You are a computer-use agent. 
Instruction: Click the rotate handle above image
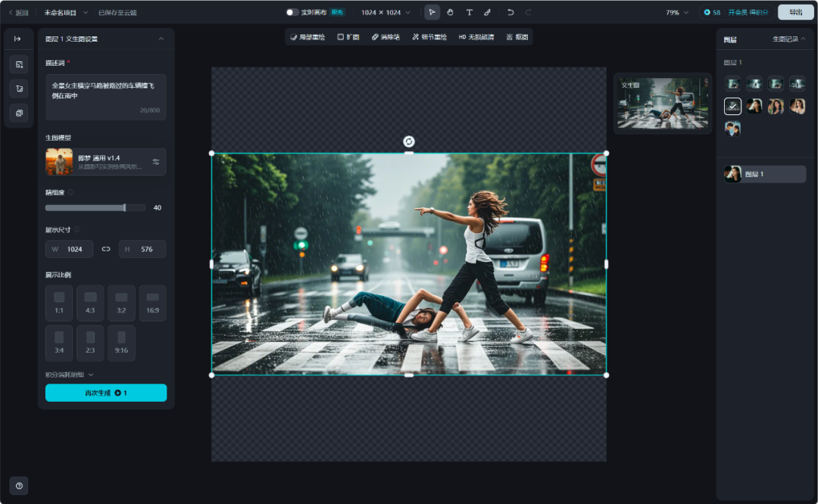[409, 142]
